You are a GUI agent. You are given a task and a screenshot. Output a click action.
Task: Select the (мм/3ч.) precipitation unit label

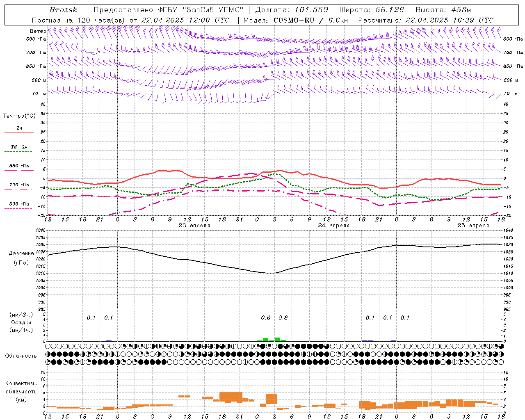click(21, 315)
